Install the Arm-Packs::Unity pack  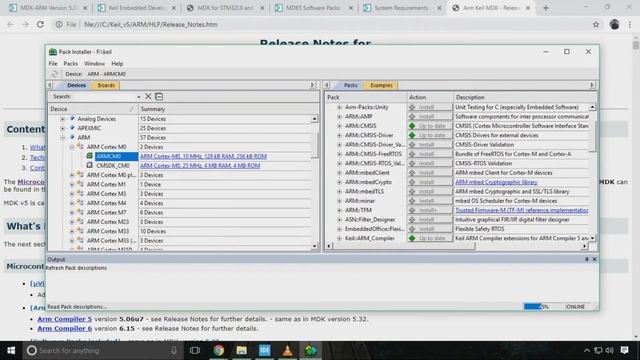(430, 107)
